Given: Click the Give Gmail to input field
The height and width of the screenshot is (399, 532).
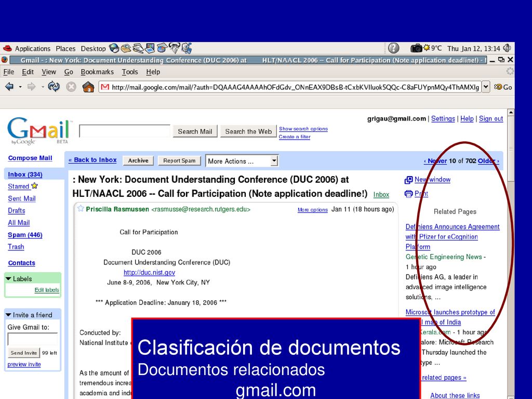Looking at the screenshot, I should point(33,339).
